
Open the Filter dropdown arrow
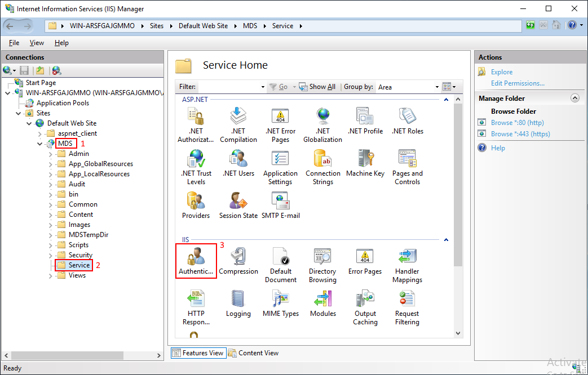(x=263, y=87)
